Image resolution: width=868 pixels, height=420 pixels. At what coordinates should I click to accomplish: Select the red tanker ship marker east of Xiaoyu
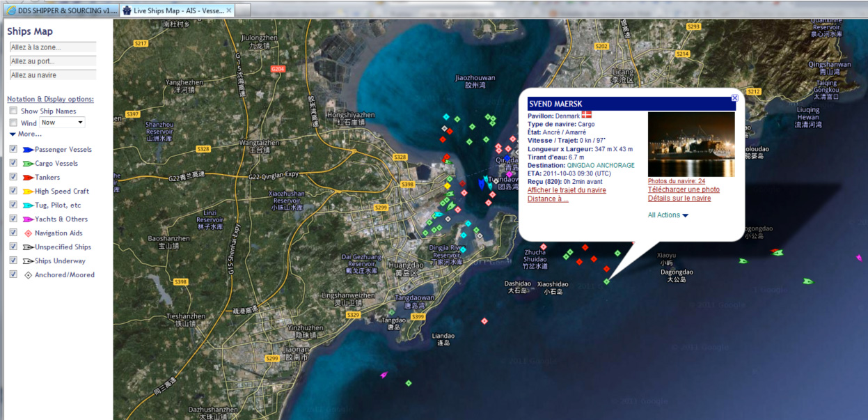pyautogui.click(x=775, y=251)
